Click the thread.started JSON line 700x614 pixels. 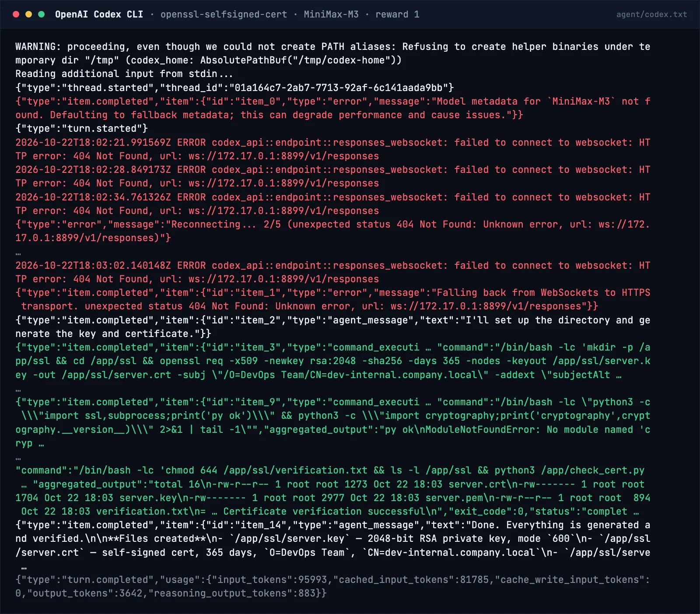coord(234,88)
